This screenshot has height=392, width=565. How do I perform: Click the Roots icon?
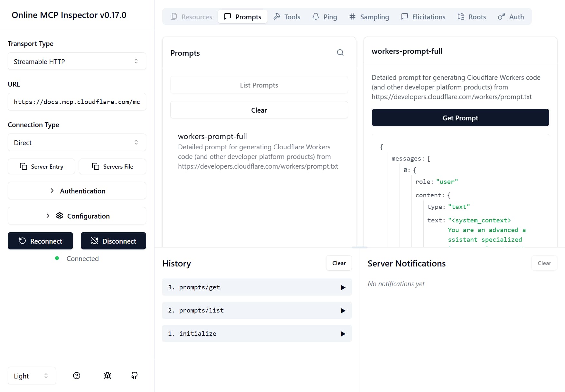pyautogui.click(x=461, y=16)
